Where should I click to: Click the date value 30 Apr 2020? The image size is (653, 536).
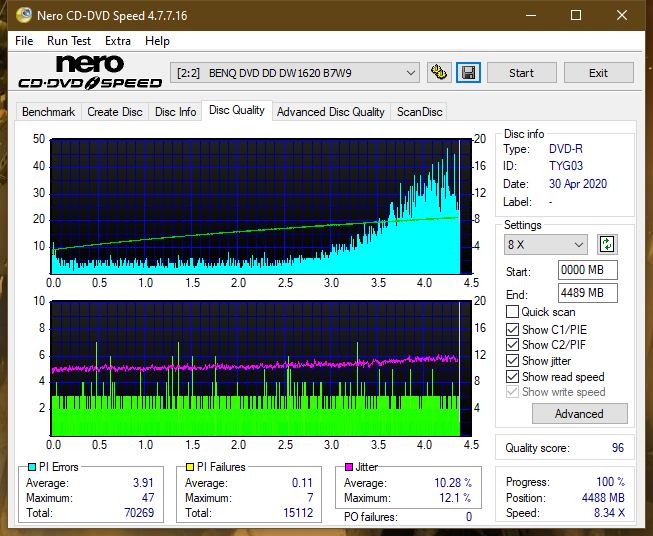pos(578,184)
